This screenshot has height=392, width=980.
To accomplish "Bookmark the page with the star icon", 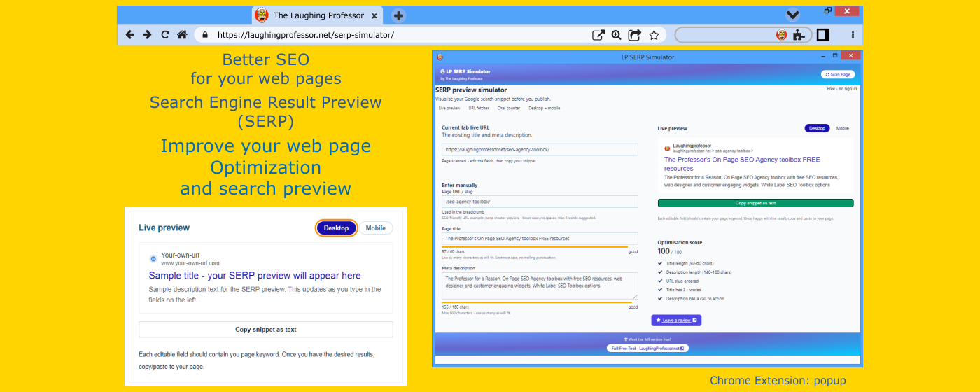I will click(654, 34).
